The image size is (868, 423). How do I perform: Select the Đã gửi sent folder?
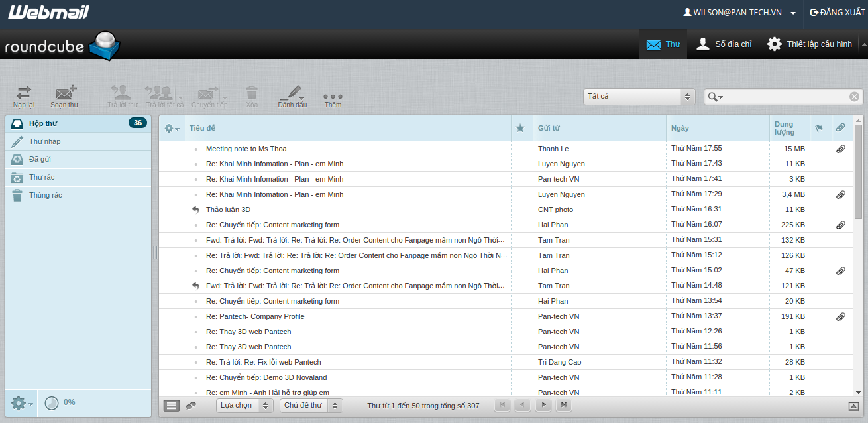(x=78, y=159)
